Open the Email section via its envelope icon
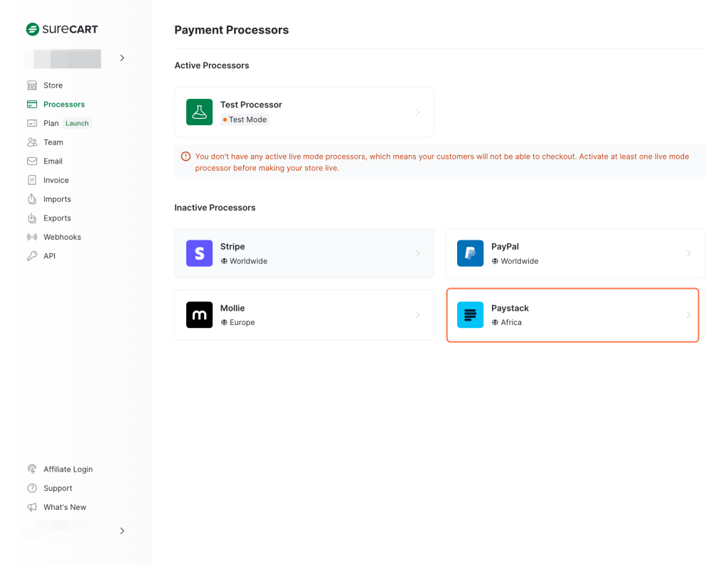The height and width of the screenshot is (564, 728). (33, 161)
